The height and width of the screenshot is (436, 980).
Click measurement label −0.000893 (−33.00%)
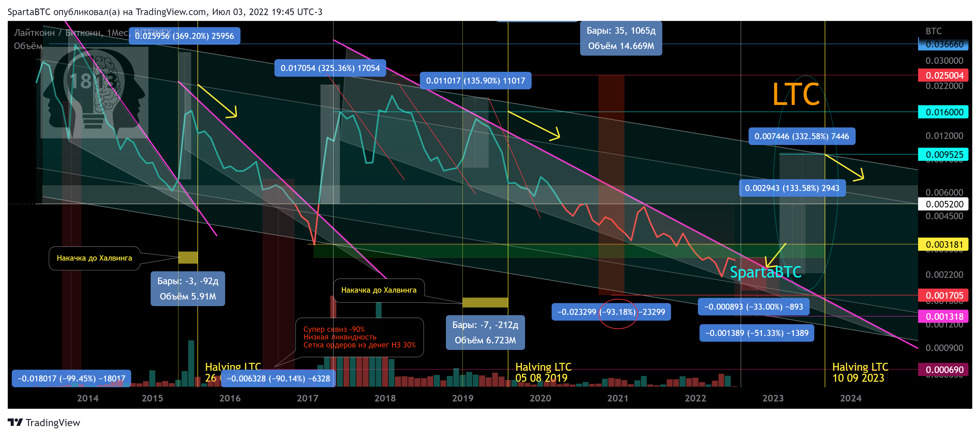tap(753, 307)
